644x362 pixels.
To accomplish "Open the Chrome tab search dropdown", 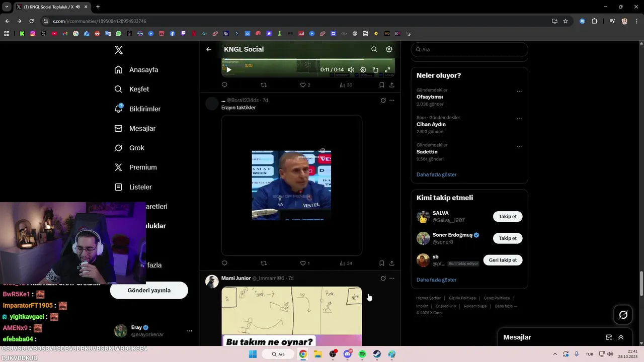I will (x=7, y=7).
